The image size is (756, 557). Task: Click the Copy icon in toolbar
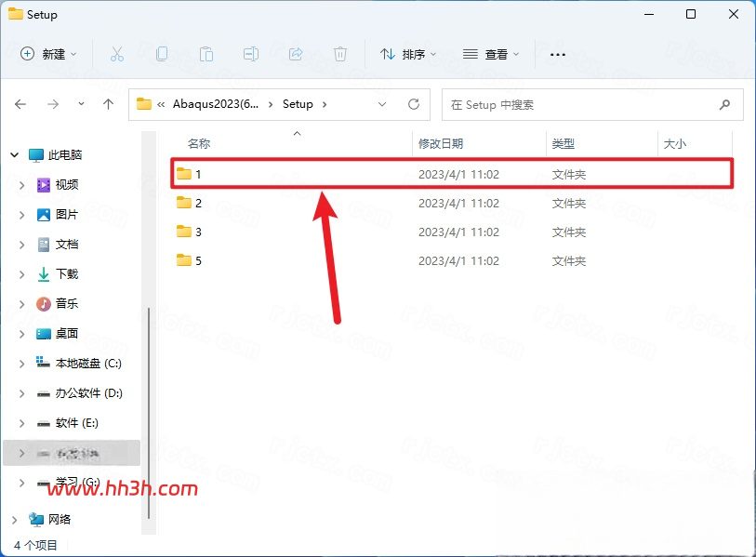coord(162,54)
